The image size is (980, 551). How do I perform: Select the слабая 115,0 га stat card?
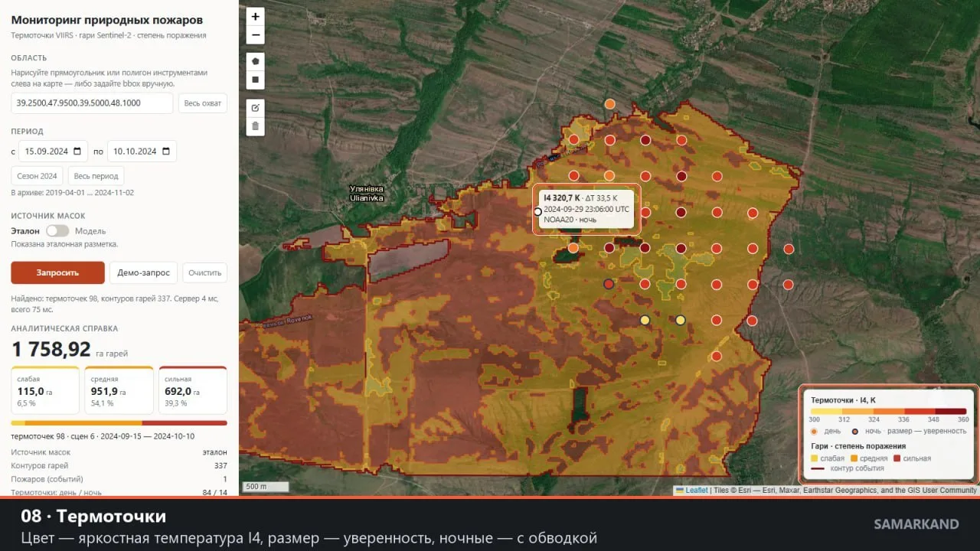(x=45, y=390)
